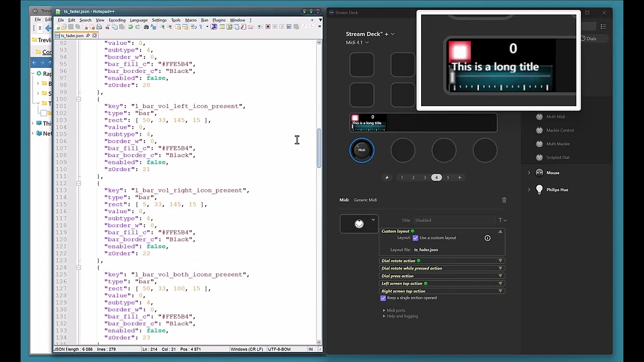The width and height of the screenshot is (644, 362).
Task: Click the Word wrap toolbar icon
Action: 194,27
